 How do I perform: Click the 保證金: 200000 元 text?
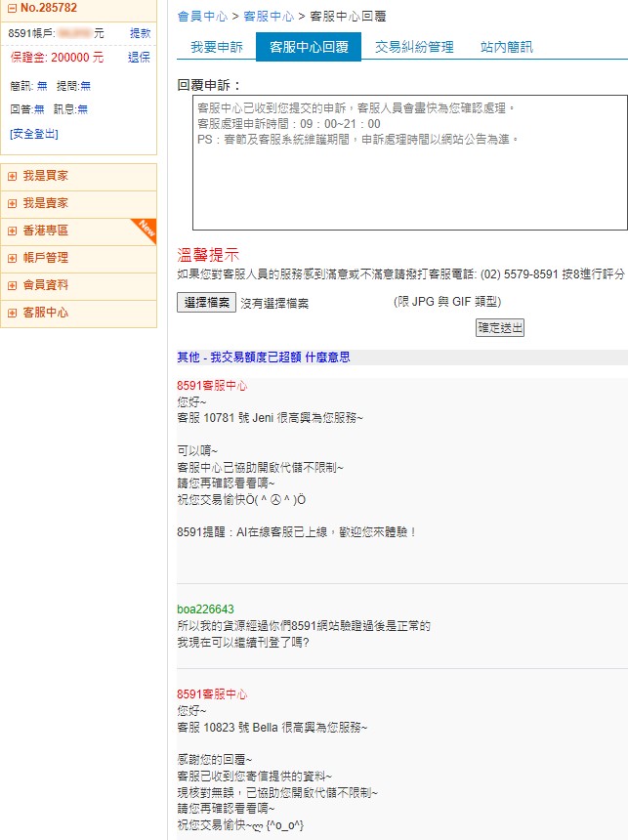click(57, 58)
